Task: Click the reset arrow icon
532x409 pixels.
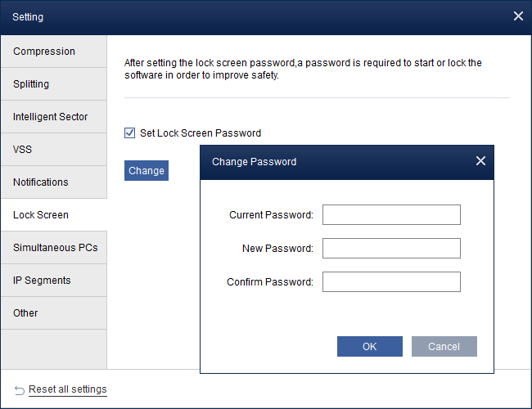Action: click(20, 389)
